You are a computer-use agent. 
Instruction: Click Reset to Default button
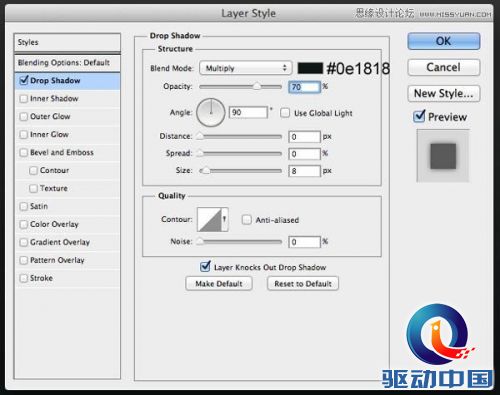[x=303, y=284]
